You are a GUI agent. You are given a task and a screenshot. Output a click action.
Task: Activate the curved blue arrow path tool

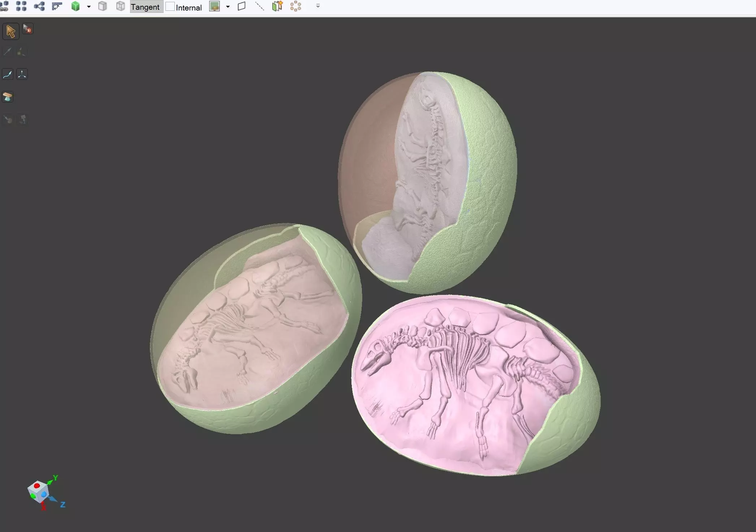tap(8, 74)
